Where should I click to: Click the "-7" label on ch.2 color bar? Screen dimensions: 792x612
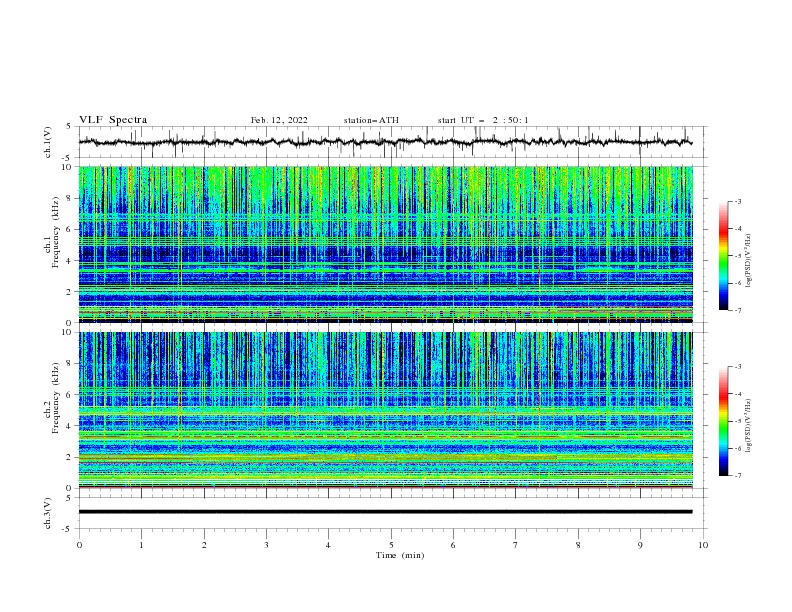(738, 475)
